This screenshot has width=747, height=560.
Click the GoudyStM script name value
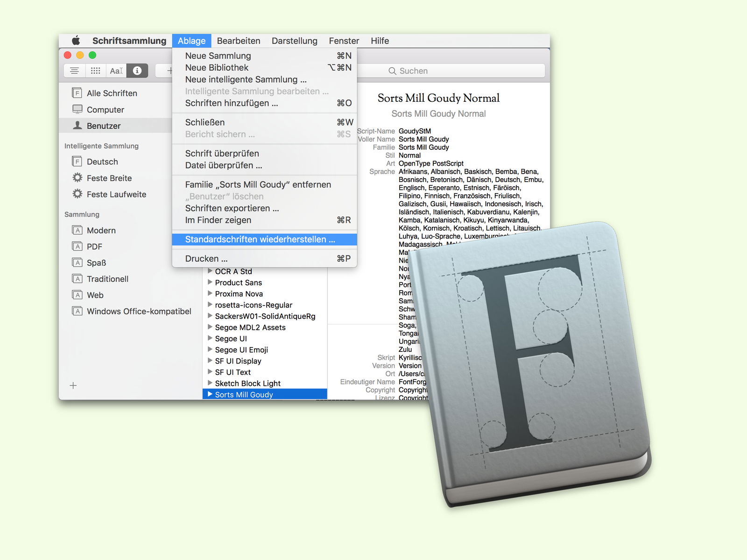coord(415,131)
